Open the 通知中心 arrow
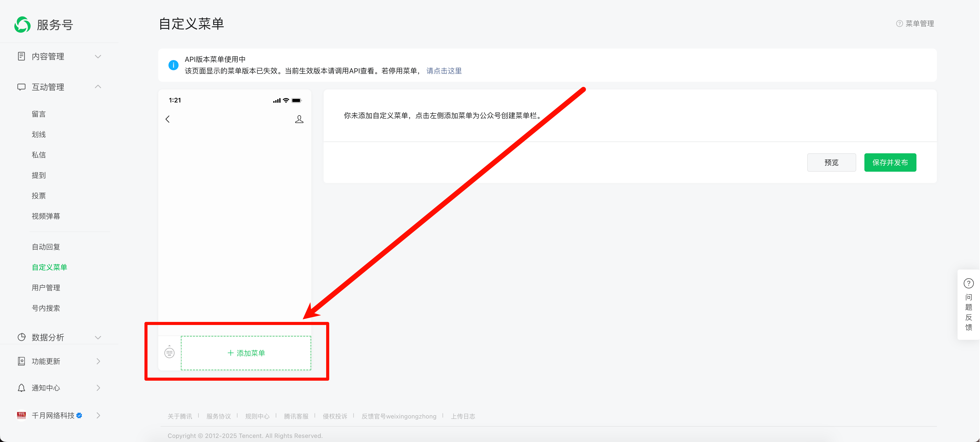Viewport: 980px width, 442px height. point(98,388)
